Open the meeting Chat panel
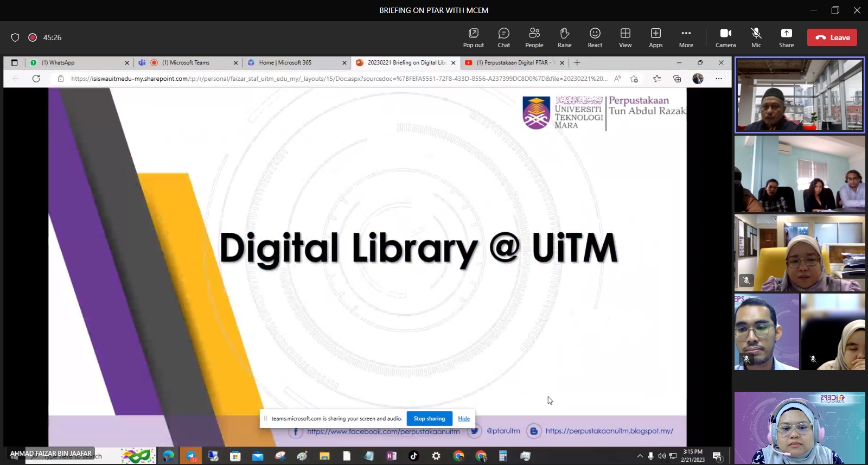868x465 pixels. click(503, 37)
